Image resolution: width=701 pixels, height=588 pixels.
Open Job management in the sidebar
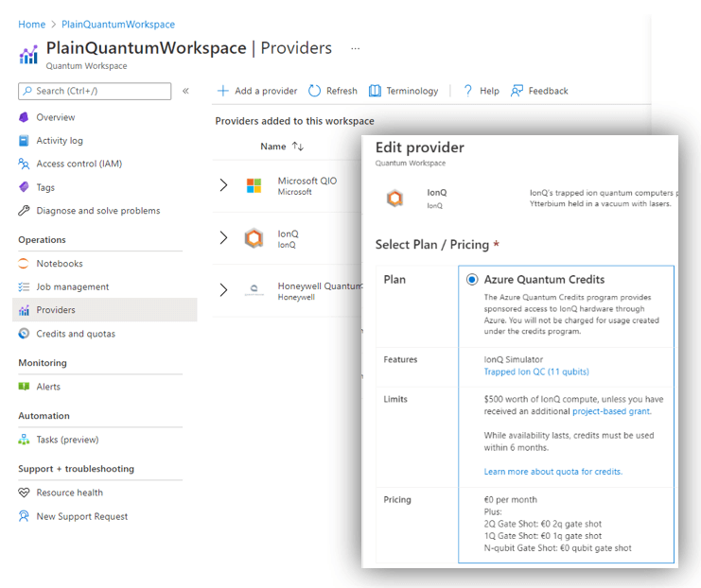point(73,286)
